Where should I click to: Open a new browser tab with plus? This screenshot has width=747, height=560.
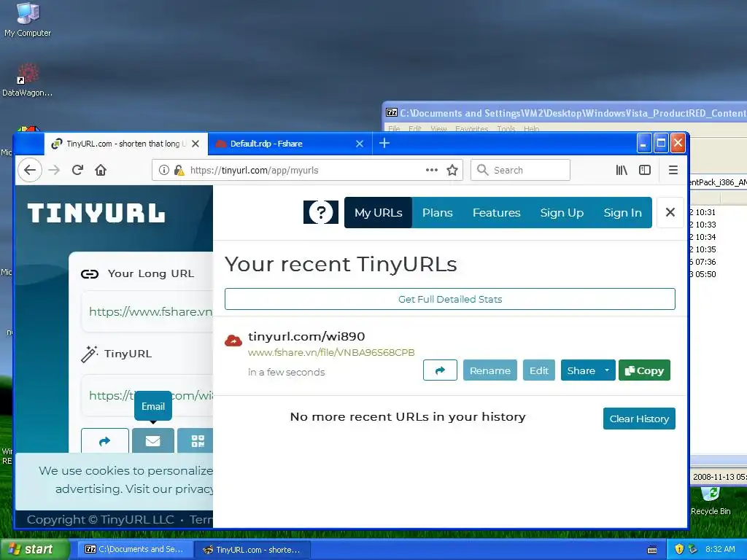tap(384, 144)
